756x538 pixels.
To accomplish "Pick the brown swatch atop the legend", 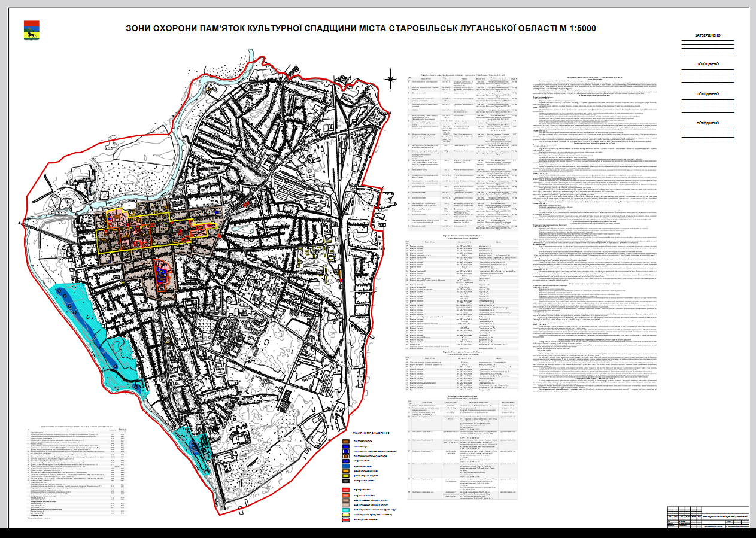I will (346, 441).
